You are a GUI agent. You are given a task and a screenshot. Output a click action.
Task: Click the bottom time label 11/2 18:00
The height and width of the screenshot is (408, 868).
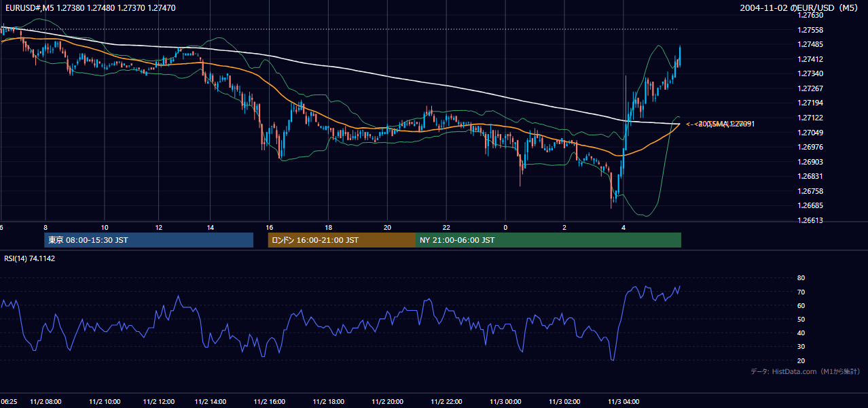coord(328,401)
